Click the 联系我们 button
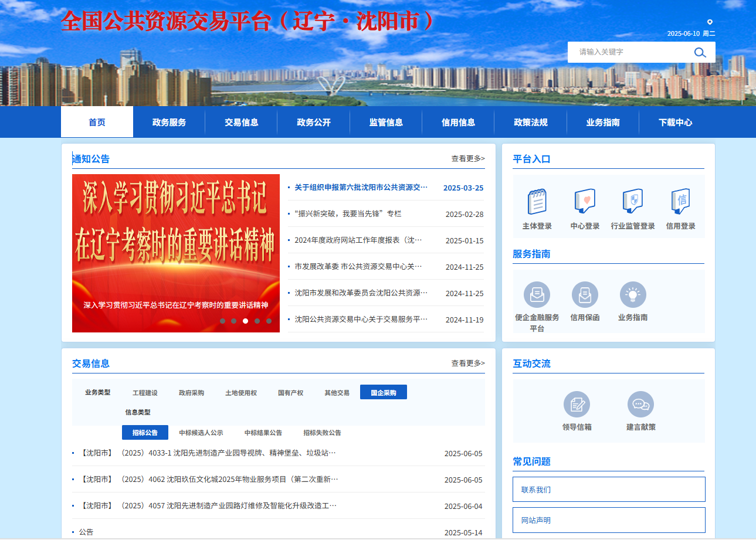The height and width of the screenshot is (540, 756). (609, 490)
